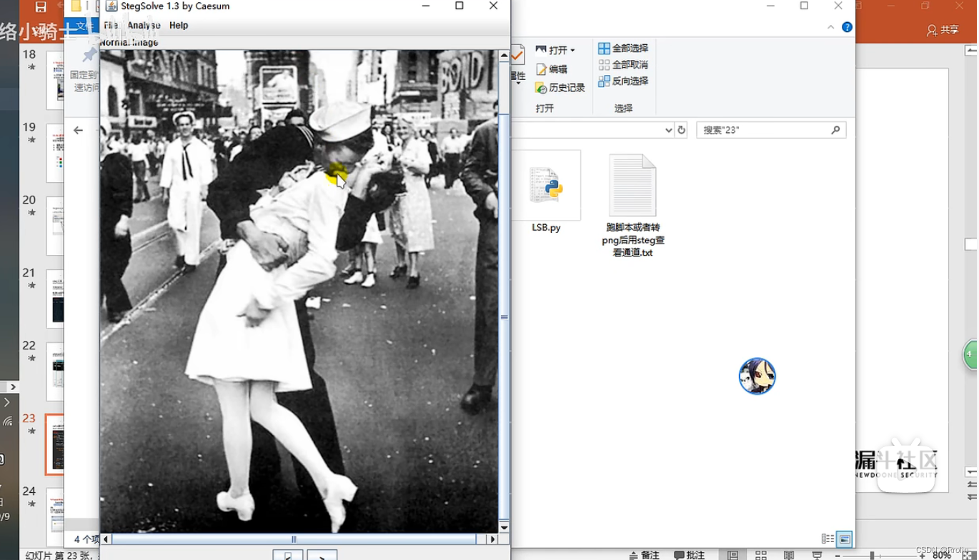Click 反向选择 invert selection icon in Explorer
979x560 pixels.
click(x=604, y=81)
